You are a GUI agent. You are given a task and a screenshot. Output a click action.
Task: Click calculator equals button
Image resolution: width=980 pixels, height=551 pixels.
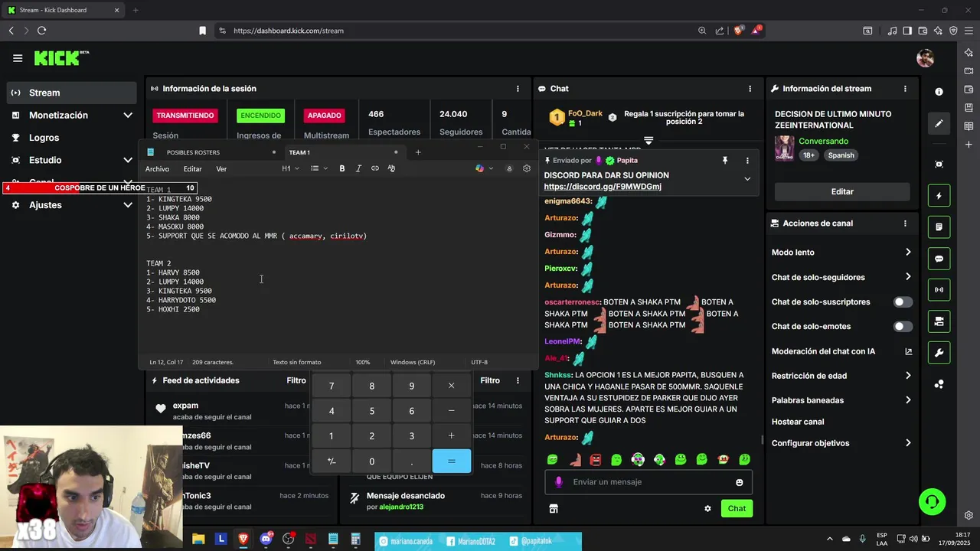(x=451, y=461)
